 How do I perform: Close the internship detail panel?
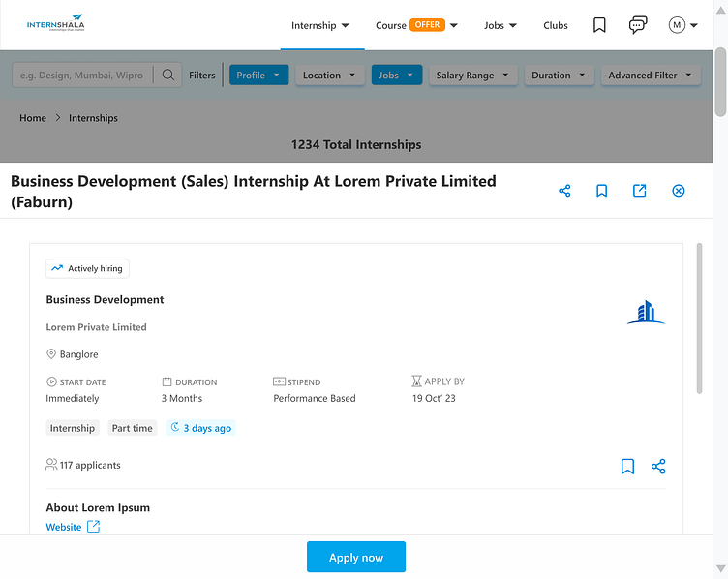point(678,191)
